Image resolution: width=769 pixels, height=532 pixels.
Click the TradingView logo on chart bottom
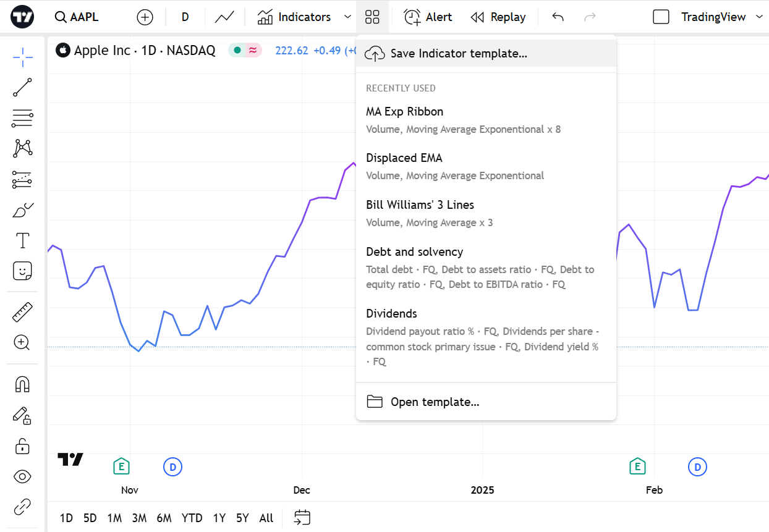click(70, 459)
